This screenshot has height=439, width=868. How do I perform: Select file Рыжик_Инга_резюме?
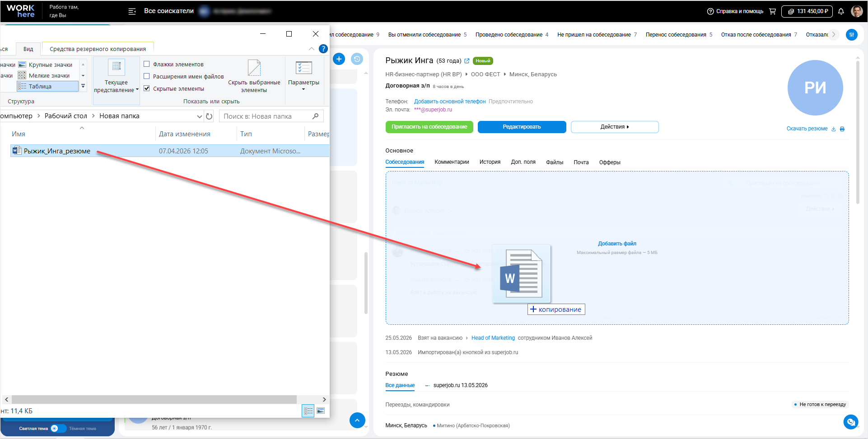(57, 151)
